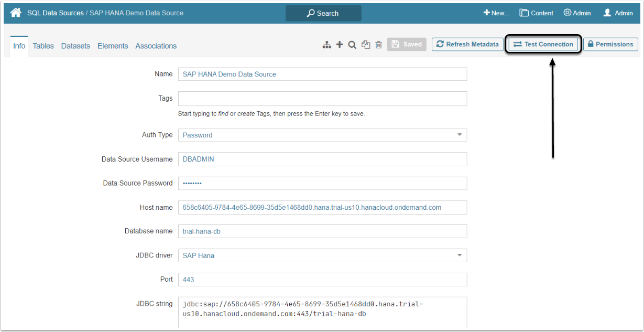Open the Content folder in header
This screenshot has width=644, height=332.
(536, 13)
